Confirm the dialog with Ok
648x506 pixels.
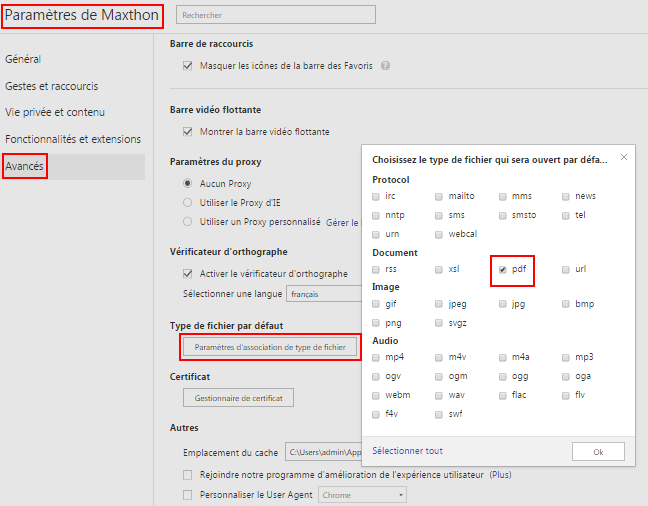tap(598, 452)
